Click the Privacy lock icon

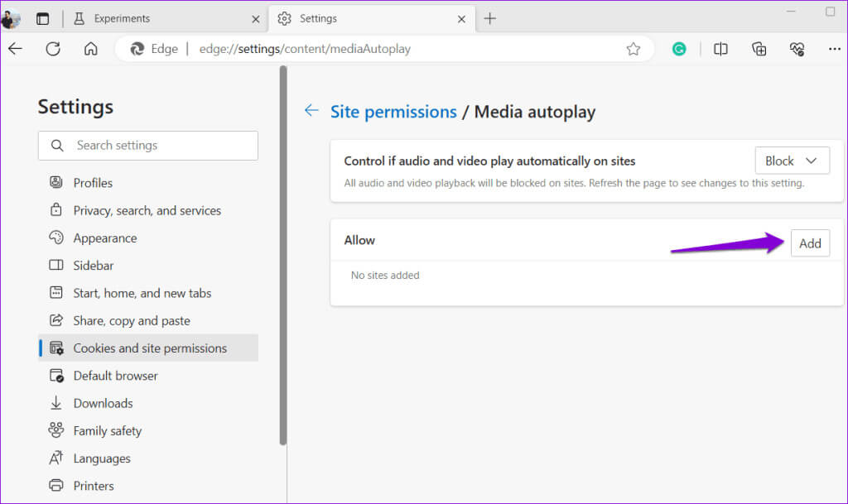pyautogui.click(x=55, y=209)
